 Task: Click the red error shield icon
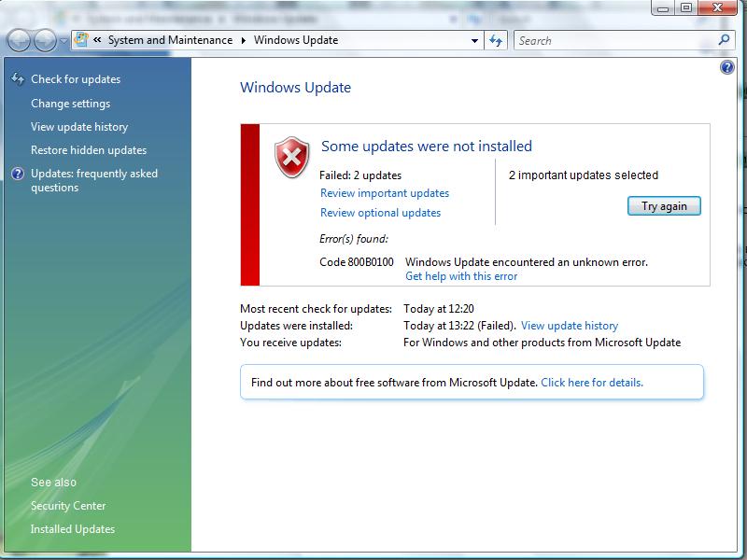click(292, 157)
